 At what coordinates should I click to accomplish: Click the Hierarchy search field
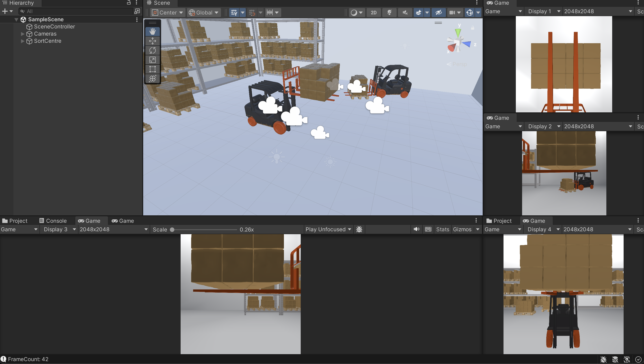pyautogui.click(x=77, y=11)
